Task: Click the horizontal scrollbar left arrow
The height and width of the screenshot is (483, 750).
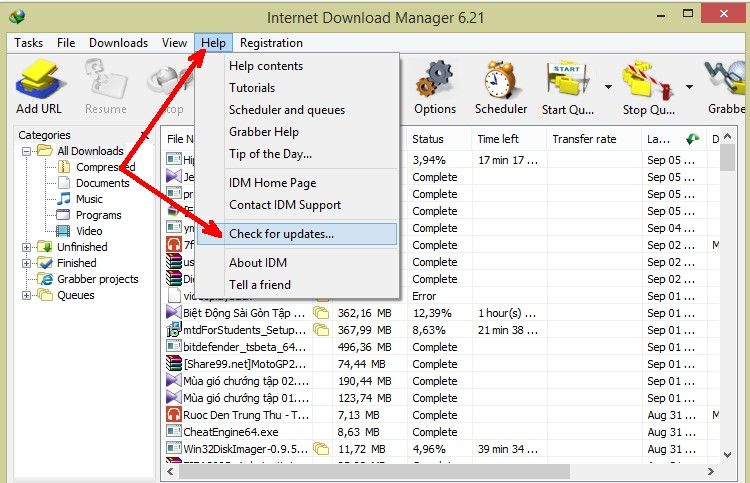Action: coord(170,472)
